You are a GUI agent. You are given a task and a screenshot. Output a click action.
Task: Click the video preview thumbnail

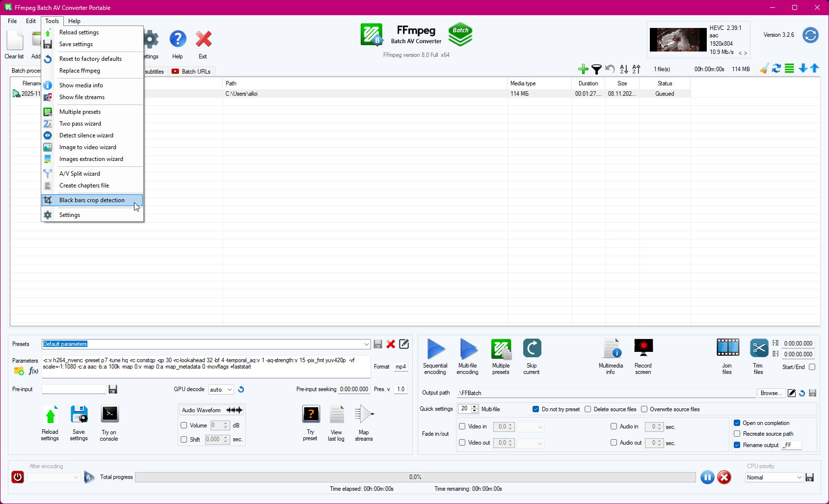click(678, 40)
